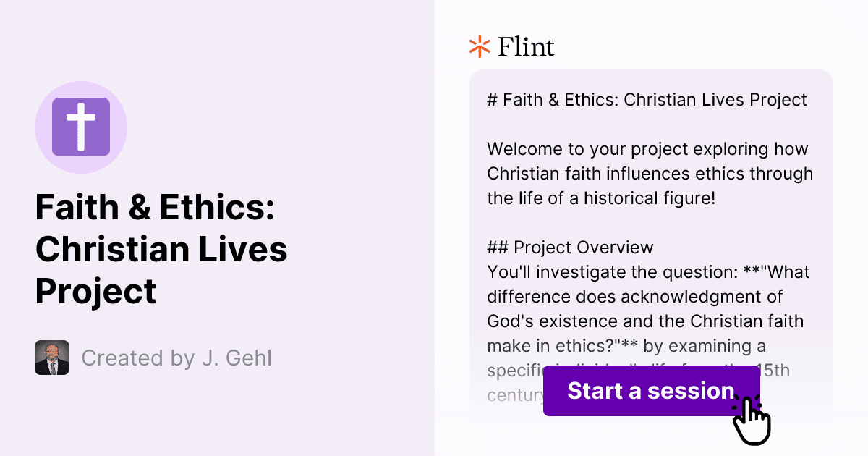868x456 pixels.
Task: Select the Christian Lives Project title line
Action: tap(161, 250)
